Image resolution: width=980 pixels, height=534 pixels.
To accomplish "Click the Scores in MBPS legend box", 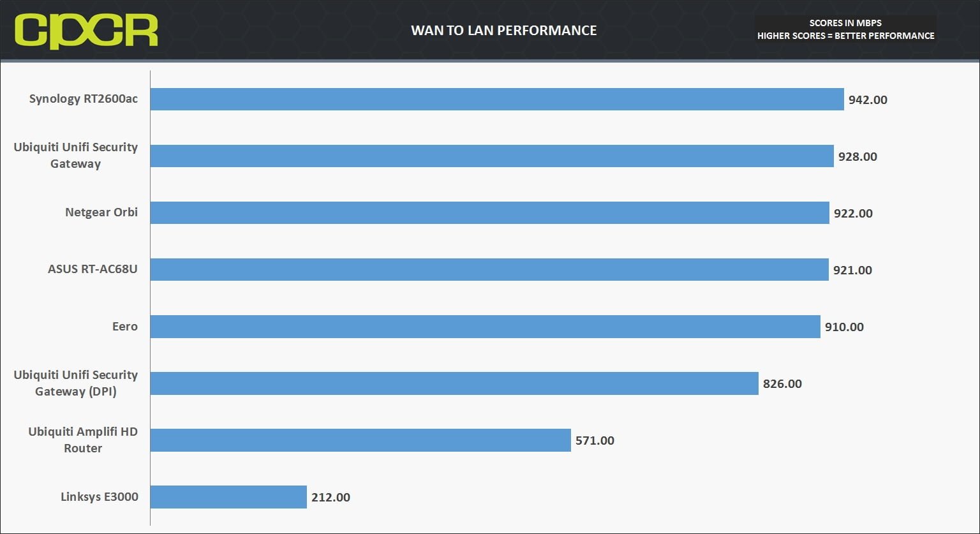I will click(x=845, y=29).
